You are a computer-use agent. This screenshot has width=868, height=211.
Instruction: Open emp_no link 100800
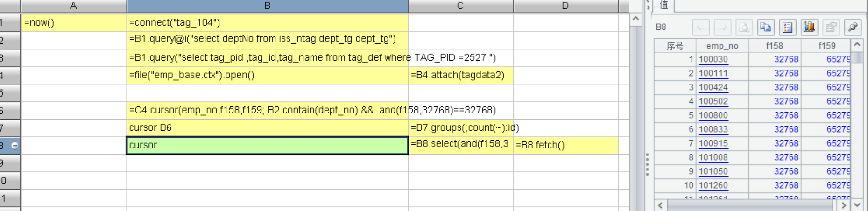(713, 115)
